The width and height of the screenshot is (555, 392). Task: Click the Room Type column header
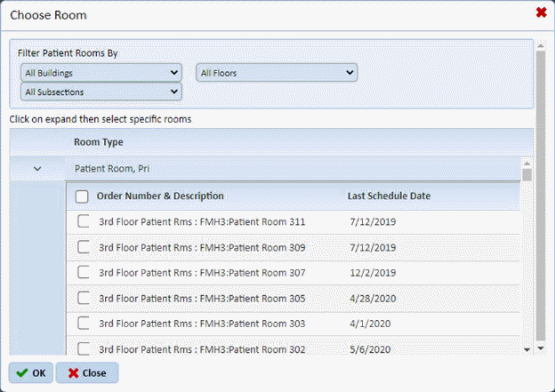[x=99, y=141]
